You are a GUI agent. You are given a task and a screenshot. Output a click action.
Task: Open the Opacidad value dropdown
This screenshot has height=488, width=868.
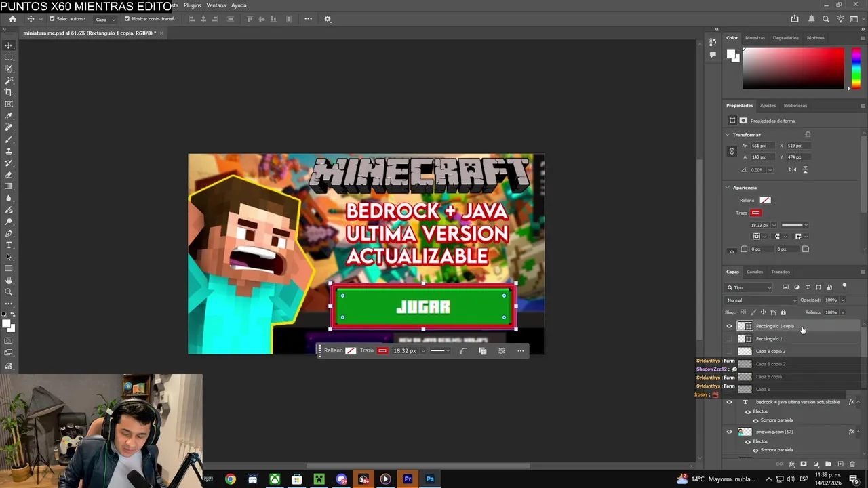(843, 300)
